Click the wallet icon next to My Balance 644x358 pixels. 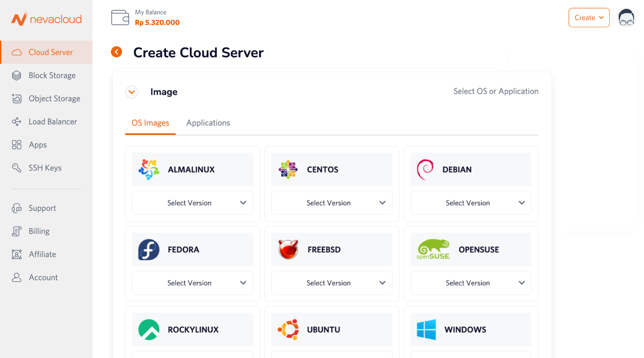tap(120, 17)
